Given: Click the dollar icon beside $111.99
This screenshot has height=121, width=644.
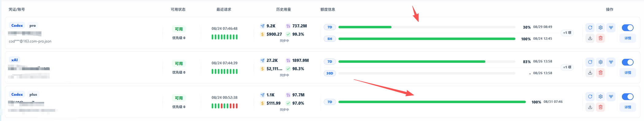Looking at the screenshot, I should click(x=262, y=103).
